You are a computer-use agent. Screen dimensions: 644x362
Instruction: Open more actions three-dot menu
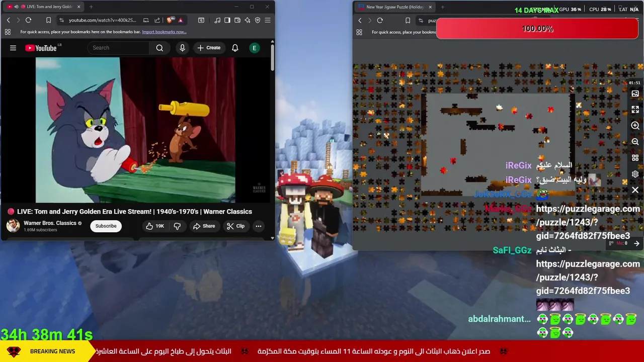(x=259, y=226)
